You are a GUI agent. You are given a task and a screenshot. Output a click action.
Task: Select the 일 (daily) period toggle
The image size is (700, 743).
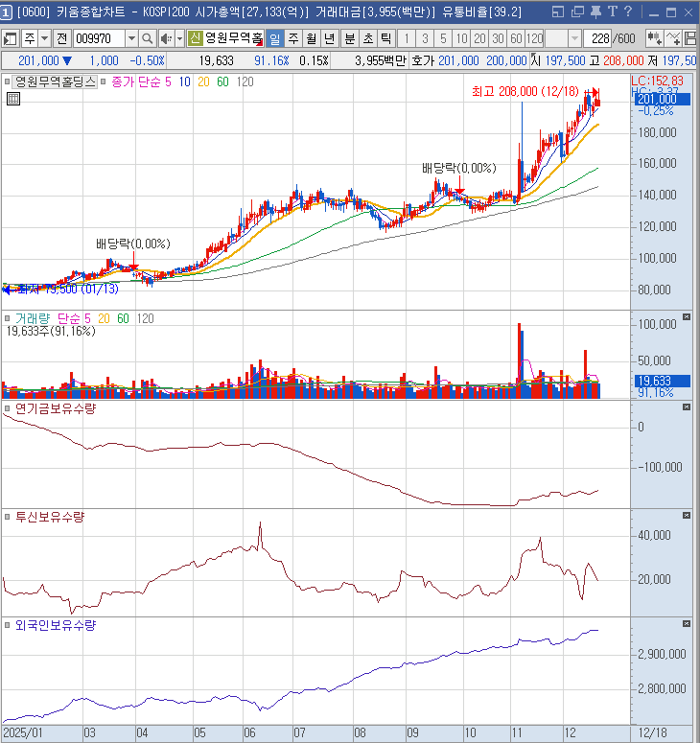(274, 38)
